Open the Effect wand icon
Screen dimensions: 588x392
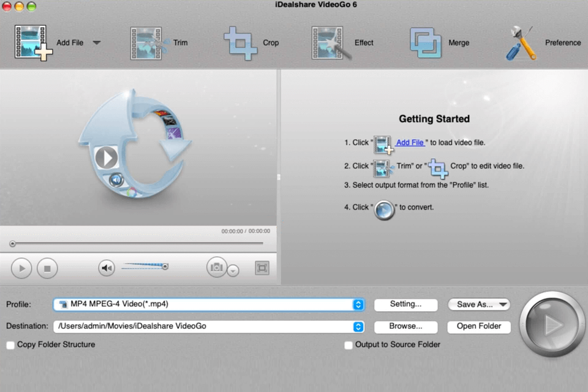(x=331, y=43)
